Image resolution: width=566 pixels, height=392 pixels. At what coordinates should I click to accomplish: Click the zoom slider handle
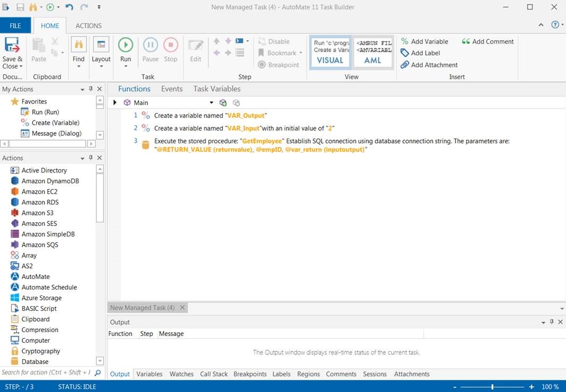coord(492,387)
